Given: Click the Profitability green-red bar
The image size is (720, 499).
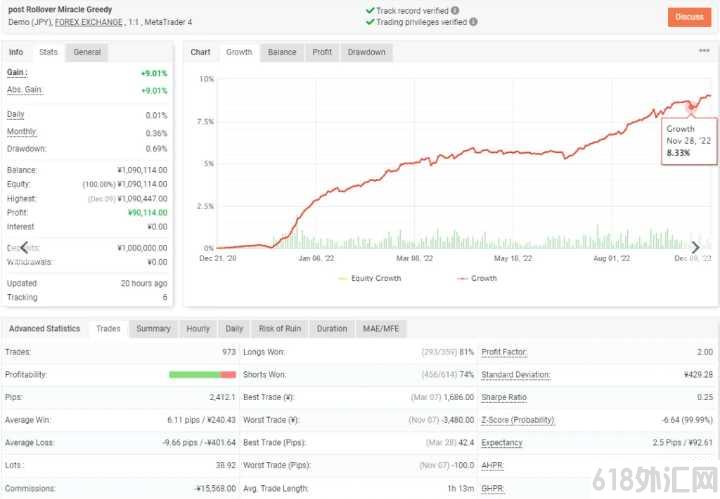Looking at the screenshot, I should [202, 375].
